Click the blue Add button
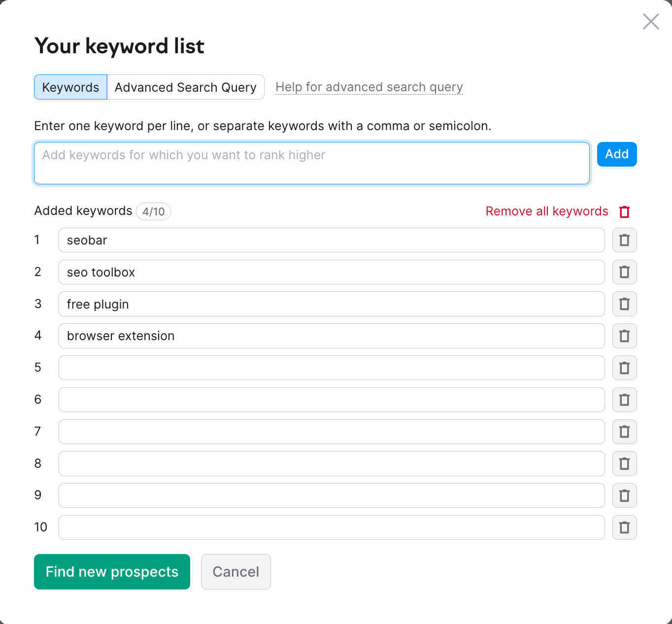This screenshot has height=624, width=672. click(616, 154)
